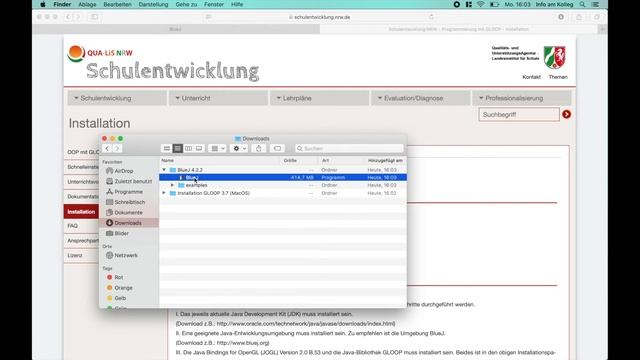The width and height of the screenshot is (640, 360).
Task: Open the Hilfe menu
Action: (237, 4)
